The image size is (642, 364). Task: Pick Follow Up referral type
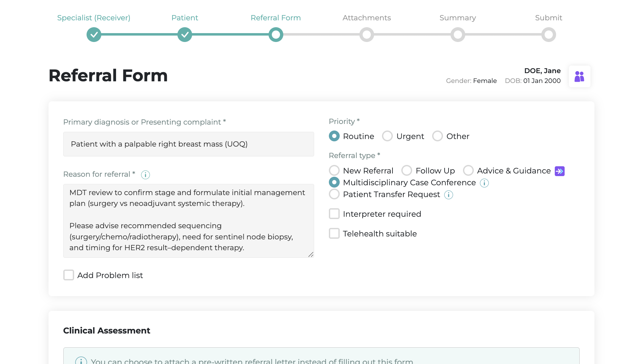(407, 171)
